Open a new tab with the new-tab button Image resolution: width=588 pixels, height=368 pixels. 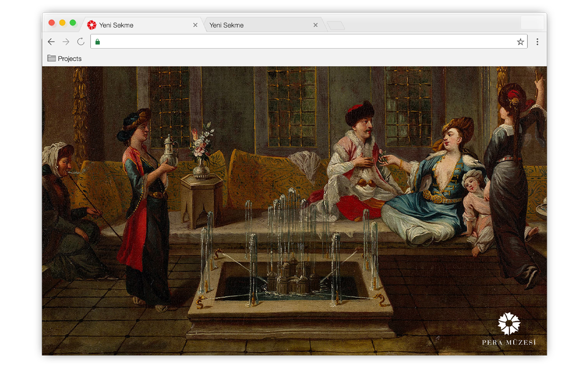336,26
